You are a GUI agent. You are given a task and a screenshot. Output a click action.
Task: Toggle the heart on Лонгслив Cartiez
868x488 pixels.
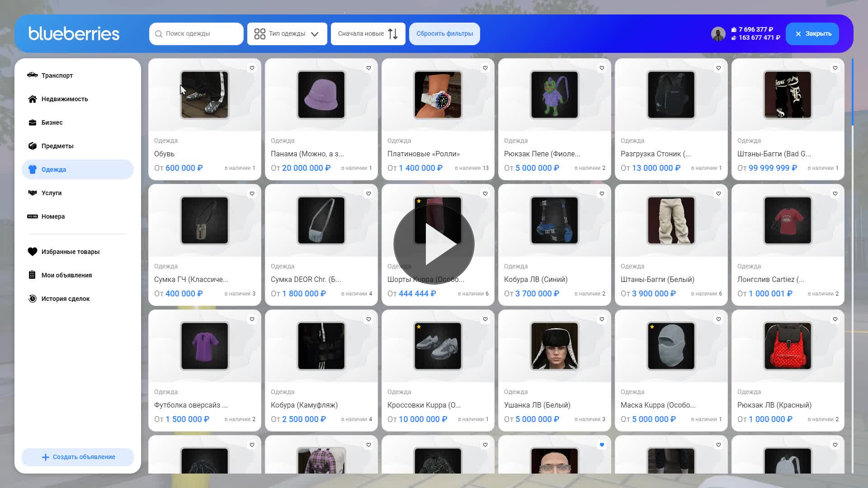pos(835,194)
